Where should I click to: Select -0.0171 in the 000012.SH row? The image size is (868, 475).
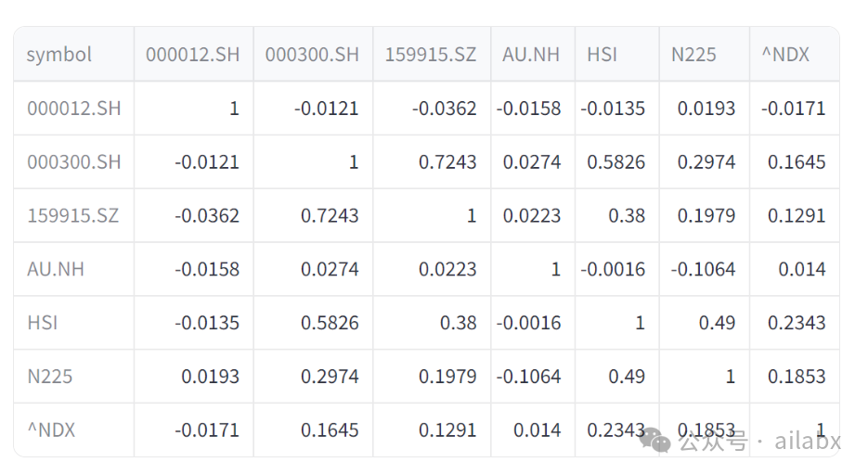[793, 109]
